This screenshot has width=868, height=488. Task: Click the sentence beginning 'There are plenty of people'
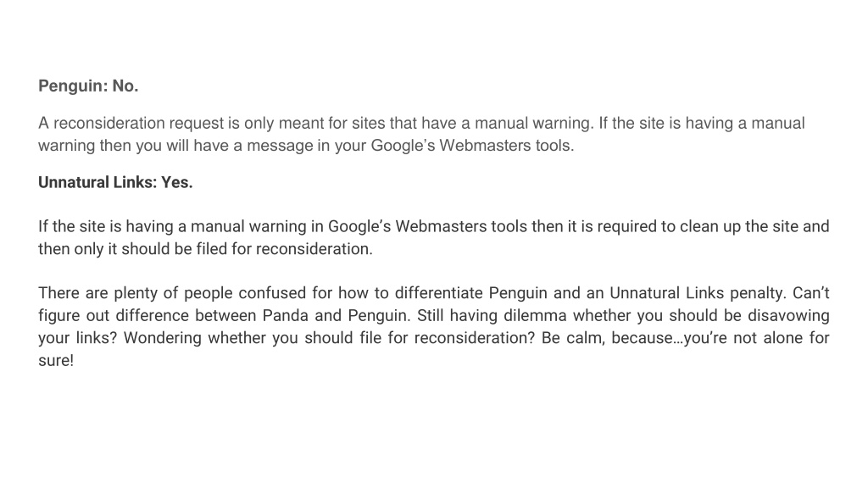pyautogui.click(x=411, y=292)
